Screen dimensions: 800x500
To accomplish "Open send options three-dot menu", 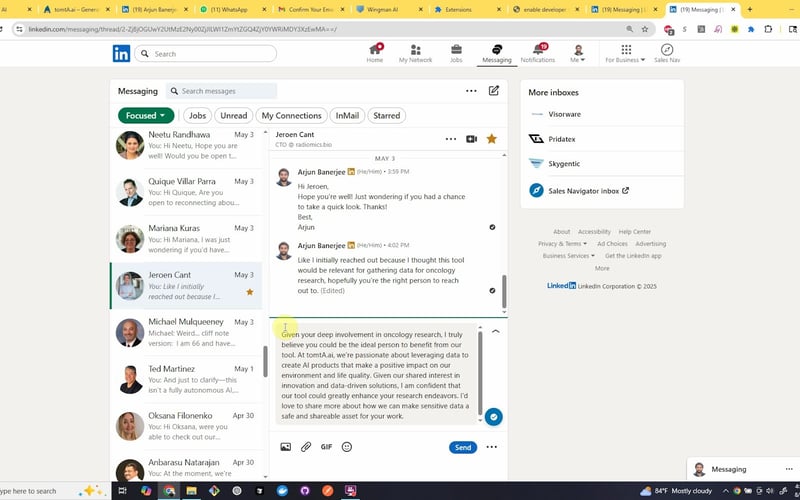I will tap(491, 447).
